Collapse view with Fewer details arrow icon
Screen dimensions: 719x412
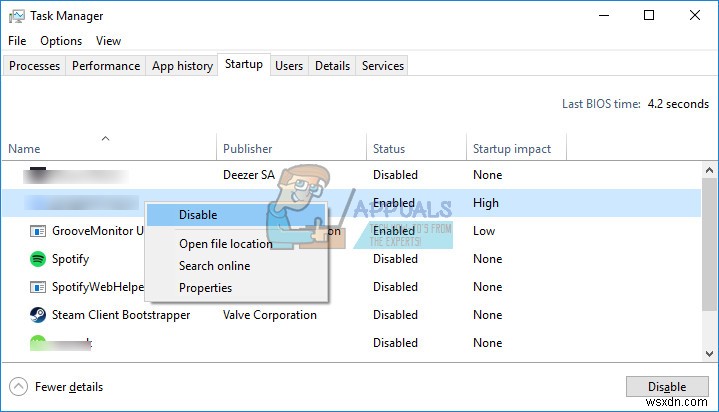click(x=18, y=387)
